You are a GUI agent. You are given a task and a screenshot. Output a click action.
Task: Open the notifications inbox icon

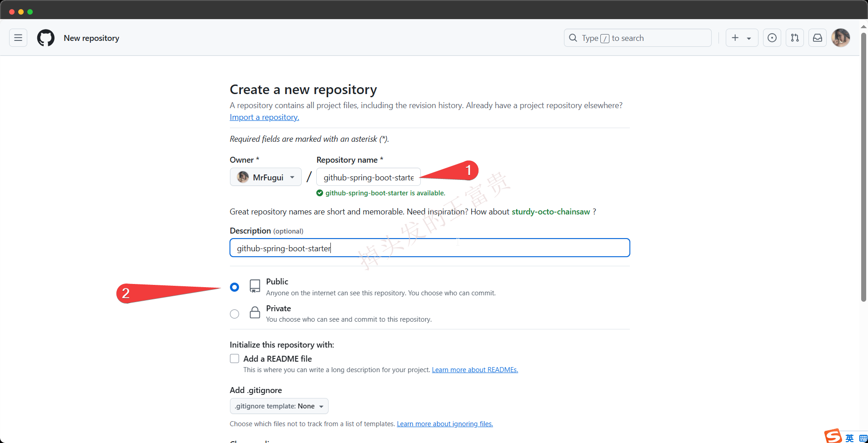click(x=818, y=38)
